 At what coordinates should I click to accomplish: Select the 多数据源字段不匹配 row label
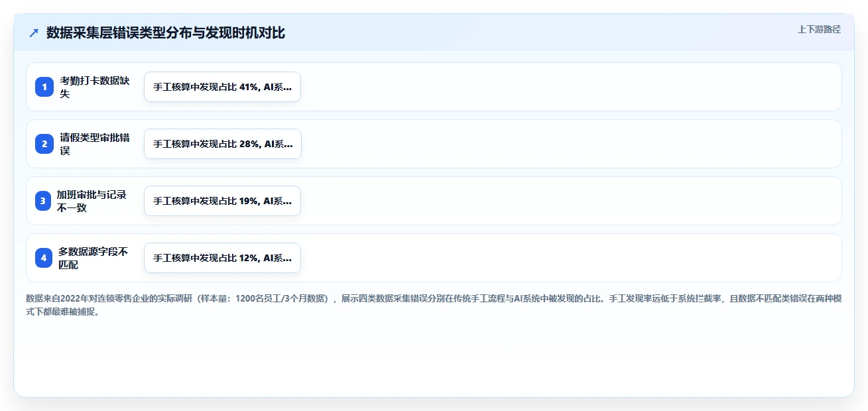[x=93, y=258]
